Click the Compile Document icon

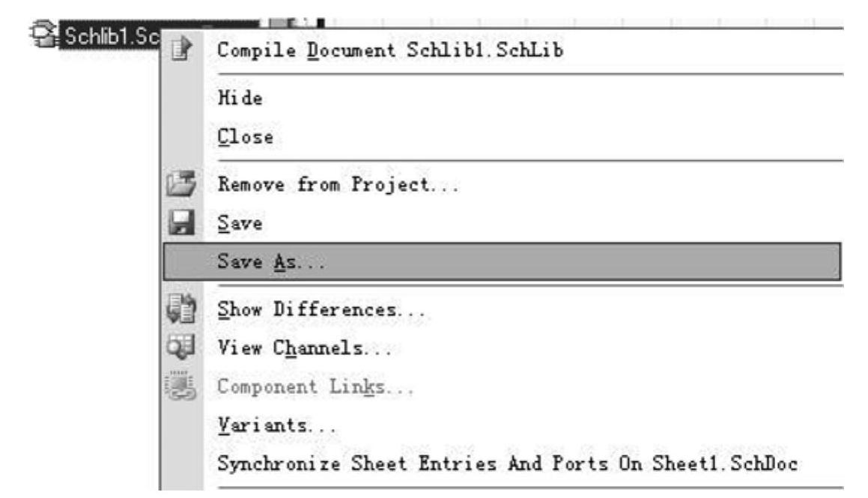(x=181, y=49)
